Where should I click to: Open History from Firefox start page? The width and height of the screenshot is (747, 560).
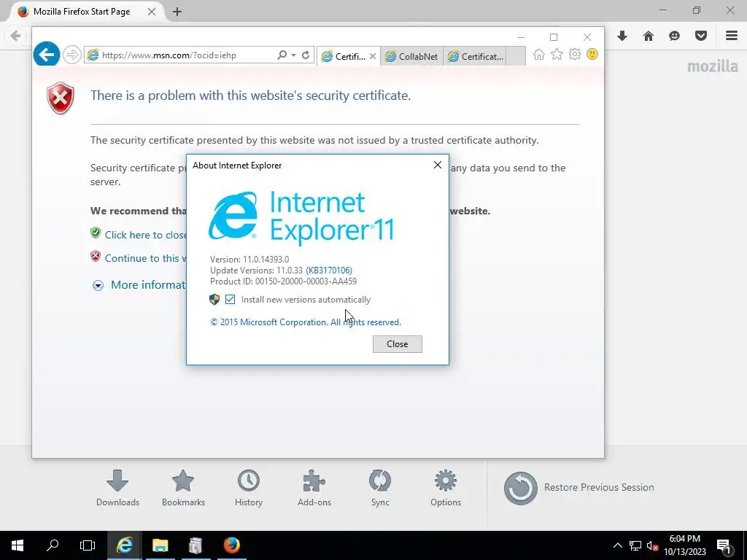249,488
